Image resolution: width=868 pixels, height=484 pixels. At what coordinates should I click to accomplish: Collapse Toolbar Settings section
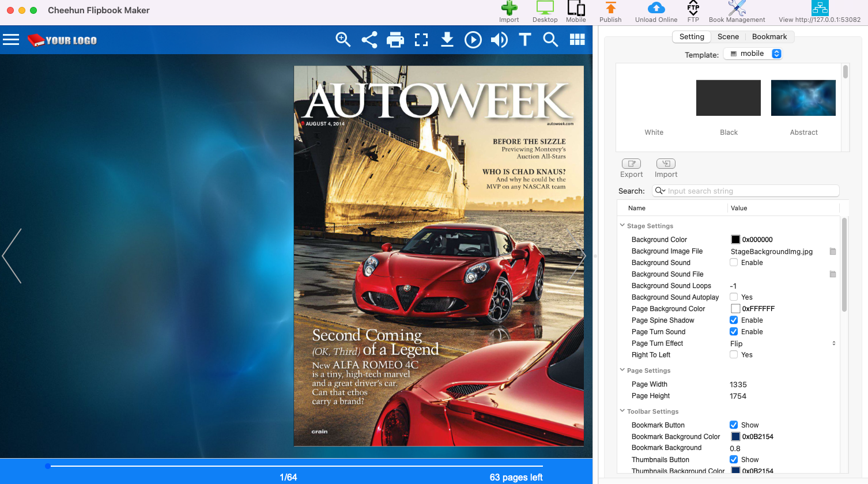coord(622,411)
